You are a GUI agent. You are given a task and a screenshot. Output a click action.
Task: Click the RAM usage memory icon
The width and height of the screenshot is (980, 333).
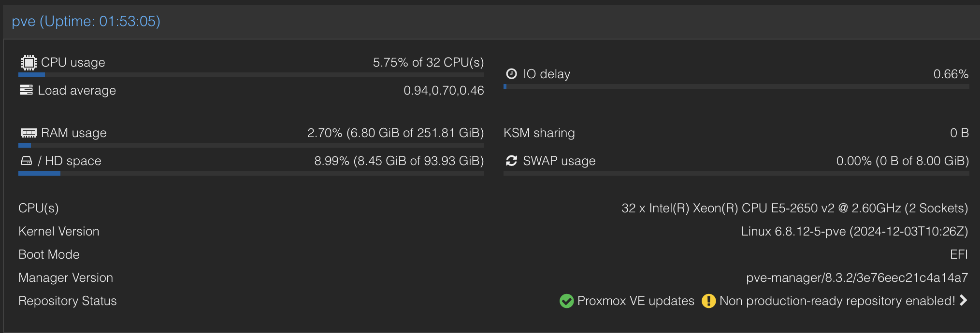coord(29,133)
